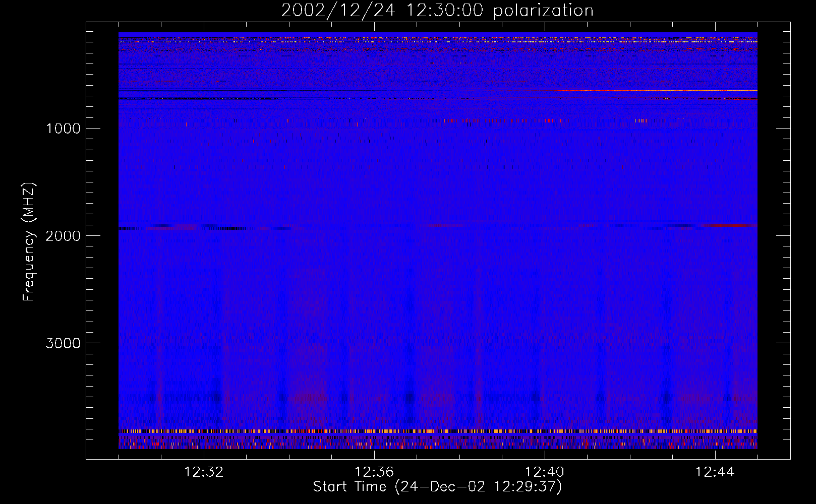
Task: Click the "Start Time (24-Dec-02 12:29:37)" label
Action: [x=437, y=487]
